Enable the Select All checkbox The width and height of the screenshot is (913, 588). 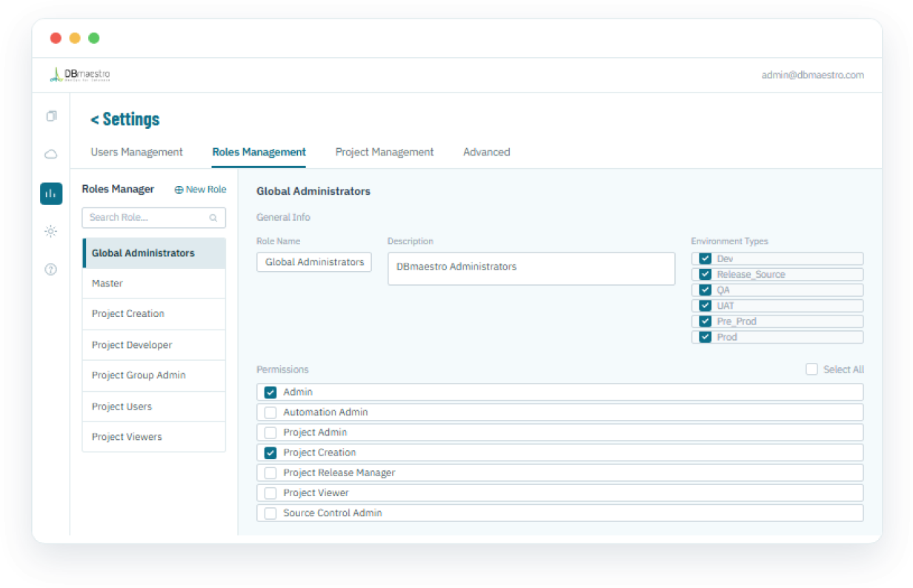[812, 369]
